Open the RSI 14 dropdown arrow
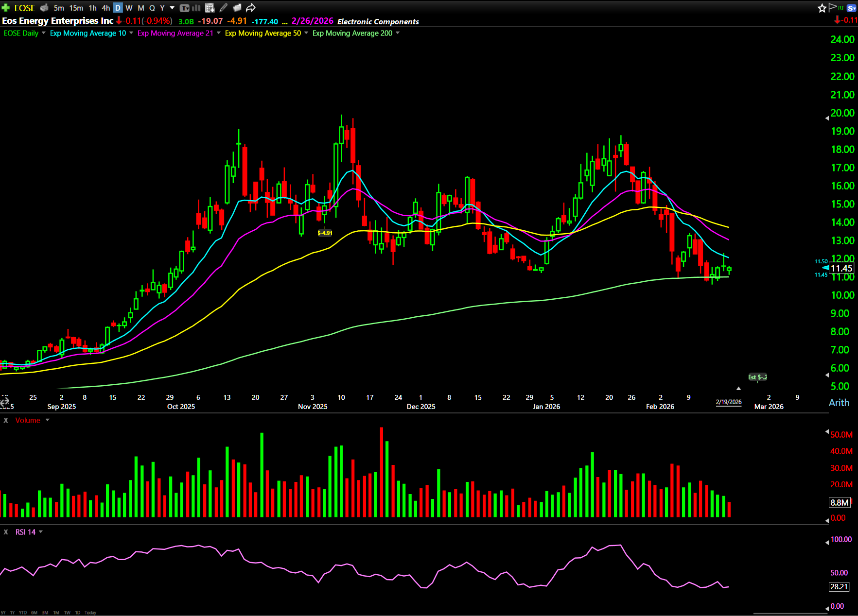Viewport: 858px width, 616px height. [41, 532]
